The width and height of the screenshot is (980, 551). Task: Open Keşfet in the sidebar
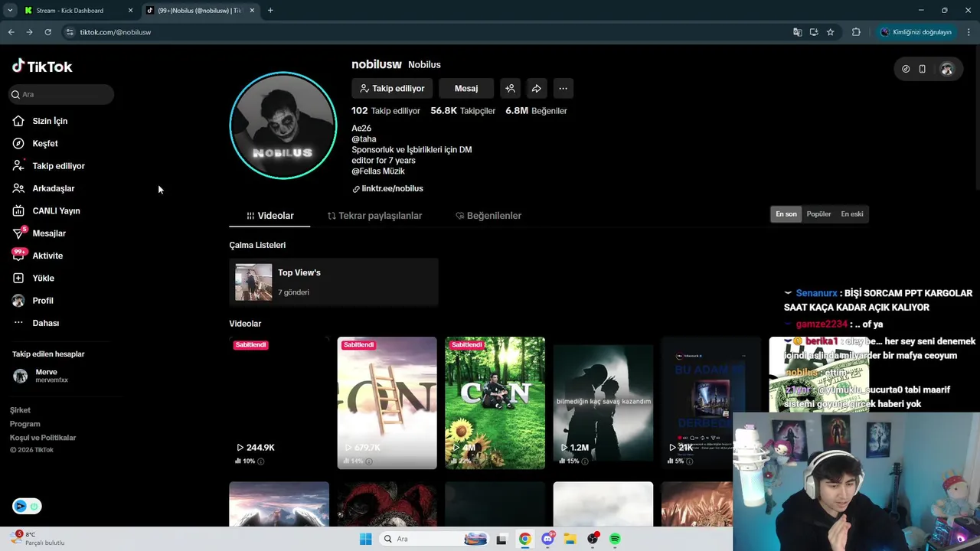click(35, 143)
